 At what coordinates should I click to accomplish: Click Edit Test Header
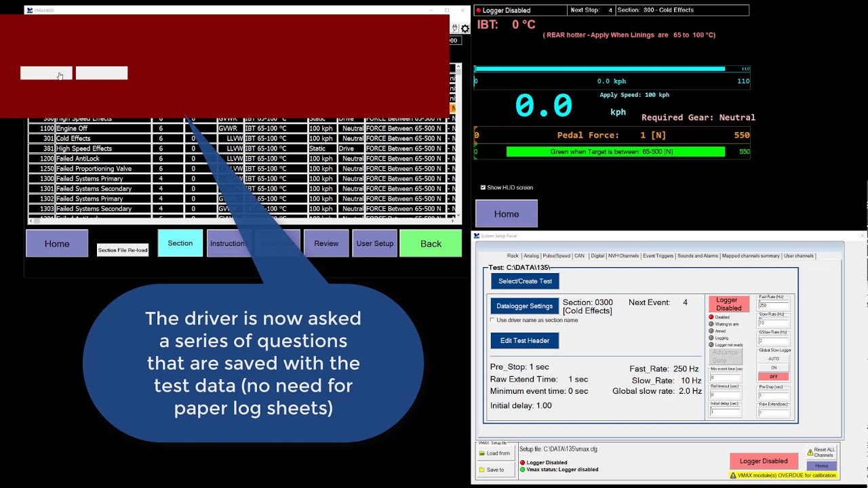pos(525,340)
